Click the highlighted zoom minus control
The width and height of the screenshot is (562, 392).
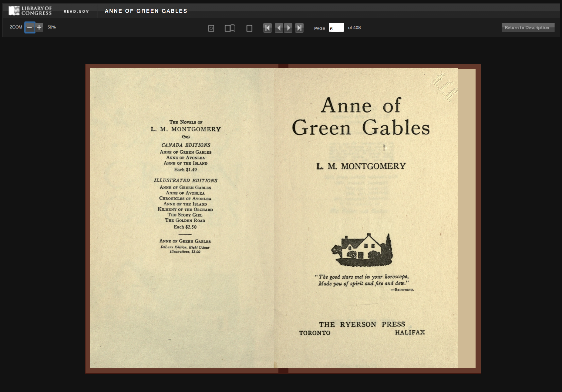tap(29, 27)
